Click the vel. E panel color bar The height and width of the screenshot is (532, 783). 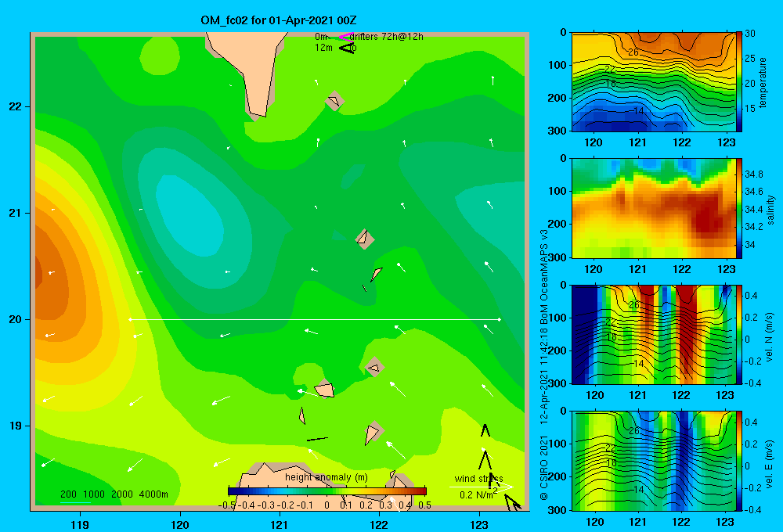[738, 461]
